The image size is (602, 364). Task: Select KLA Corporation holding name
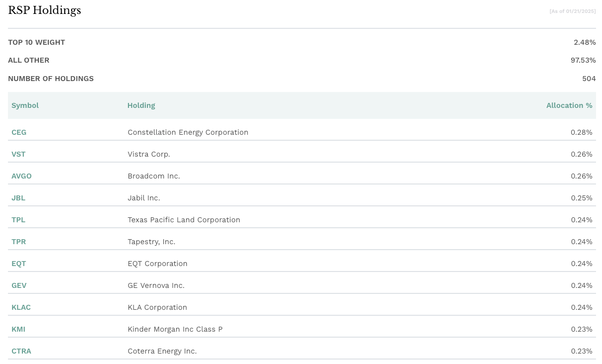(x=157, y=307)
